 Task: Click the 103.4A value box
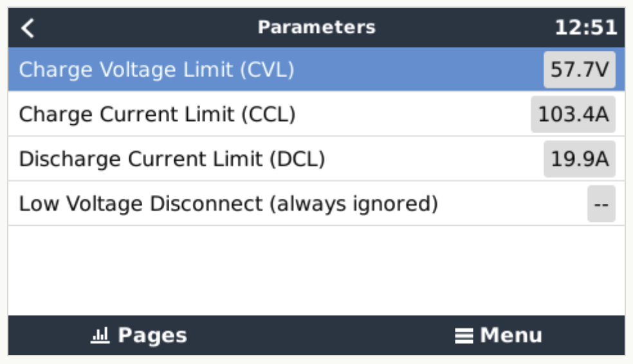point(573,114)
